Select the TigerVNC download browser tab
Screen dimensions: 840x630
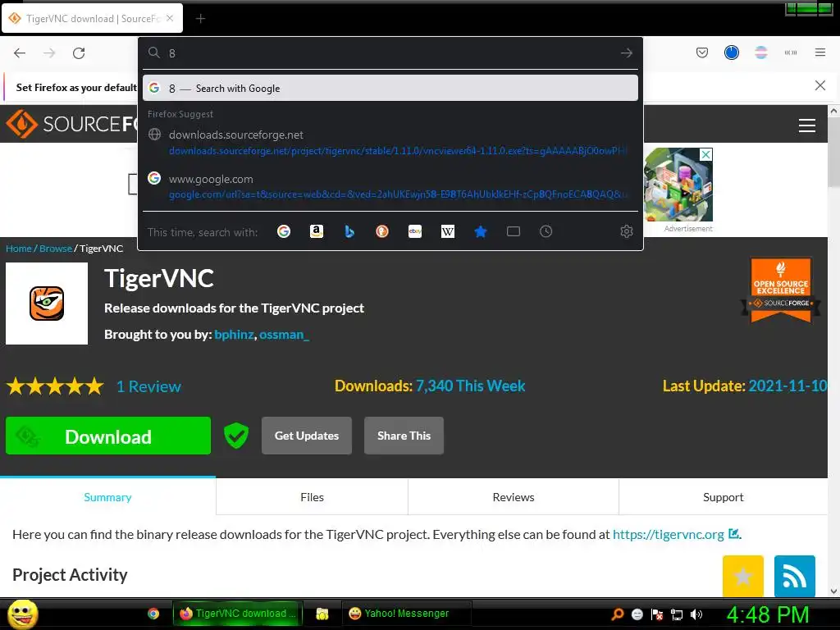(x=92, y=18)
